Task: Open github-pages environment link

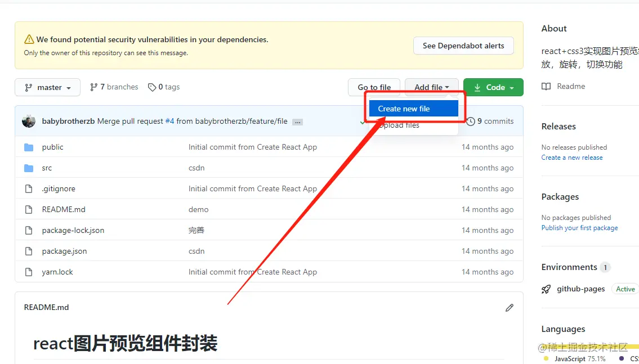Action: pos(580,289)
